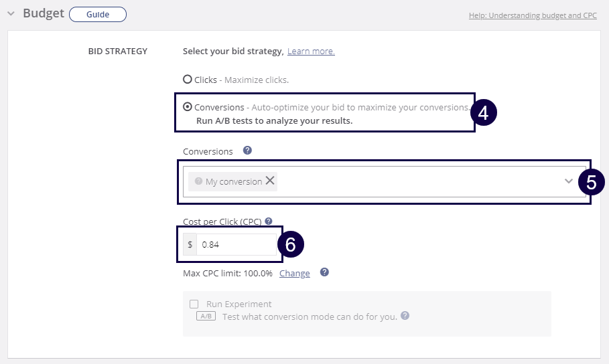Click help icon next to Cost per Click
609x364 pixels.
pos(269,221)
